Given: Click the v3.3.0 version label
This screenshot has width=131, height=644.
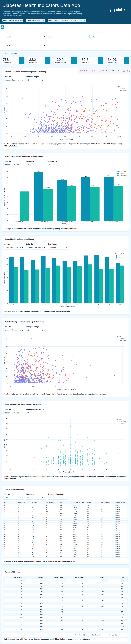Looking at the screenshot, I should point(113,71).
